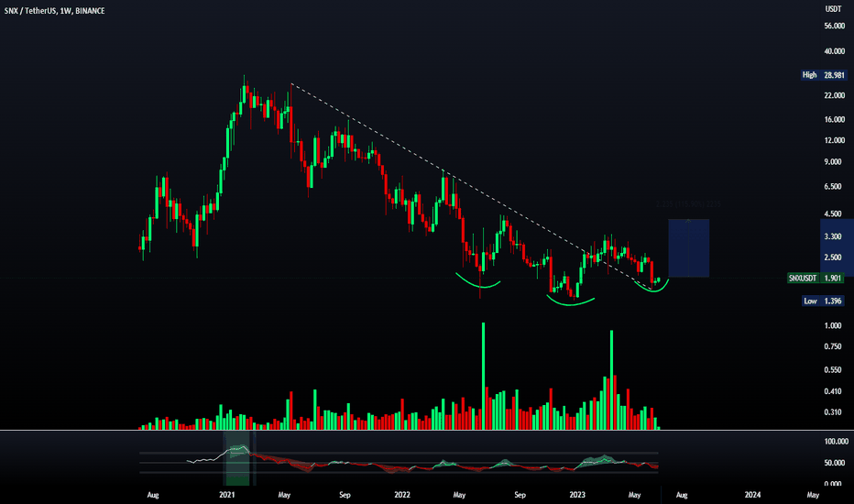The image size is (854, 504).
Task: Click the 2021 time axis label
Action: (x=227, y=495)
